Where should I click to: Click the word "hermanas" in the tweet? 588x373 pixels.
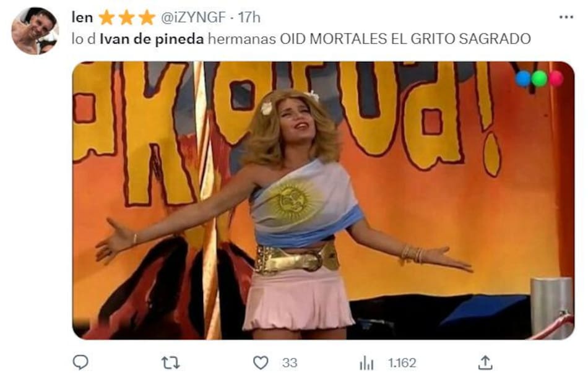coord(242,38)
